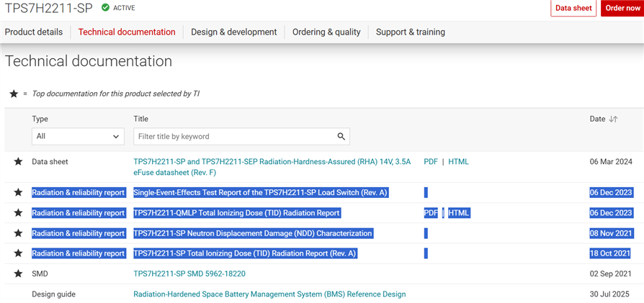Viewport: 644px width, 303px height.
Task: Click the star icon in the legend line
Action: (x=14, y=94)
